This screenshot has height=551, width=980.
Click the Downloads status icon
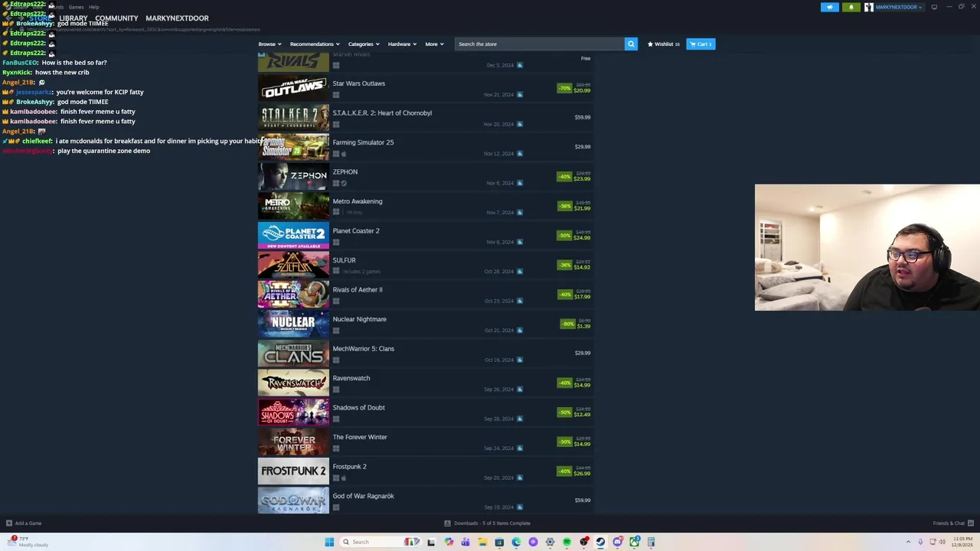[x=447, y=523]
